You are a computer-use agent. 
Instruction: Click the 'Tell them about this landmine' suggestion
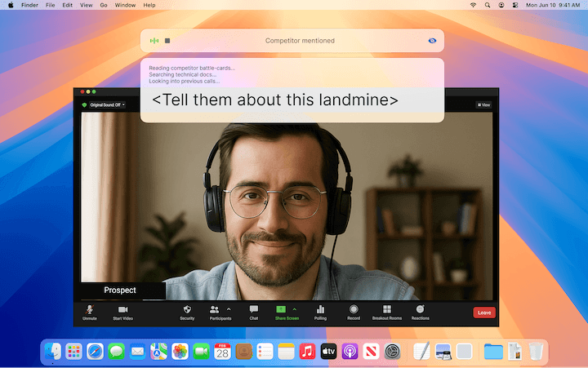click(x=275, y=100)
